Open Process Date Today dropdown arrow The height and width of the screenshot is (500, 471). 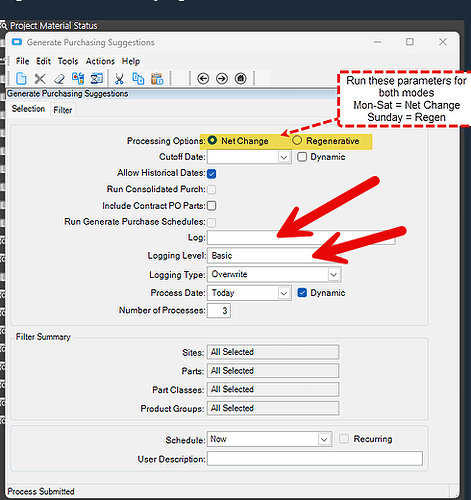point(284,293)
